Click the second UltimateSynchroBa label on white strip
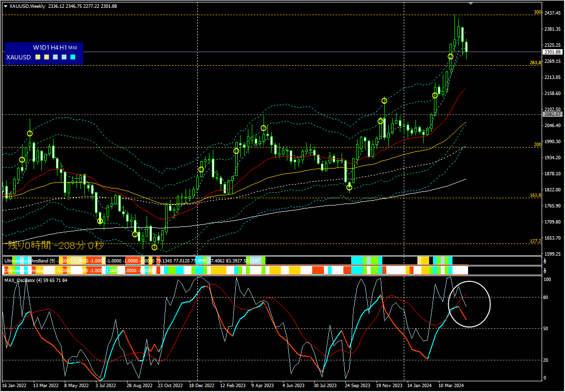Image resolution: width=565 pixels, height=392 pixels. pyautogui.click(x=24, y=271)
